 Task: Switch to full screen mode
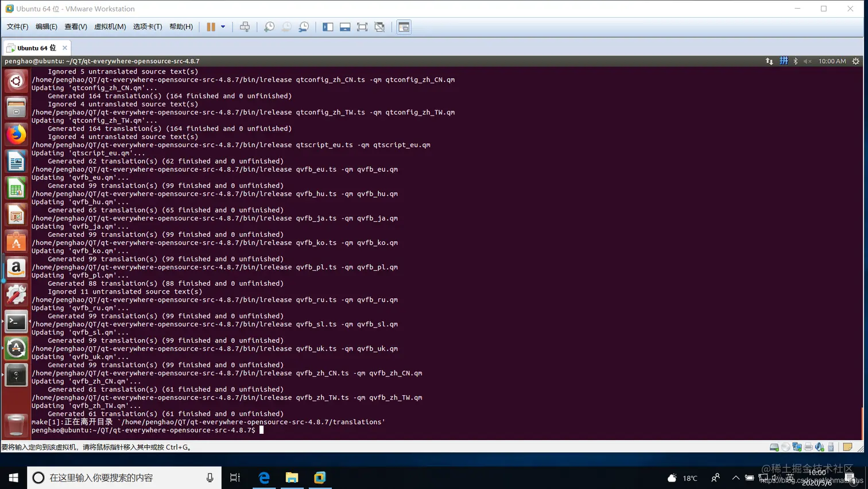362,26
